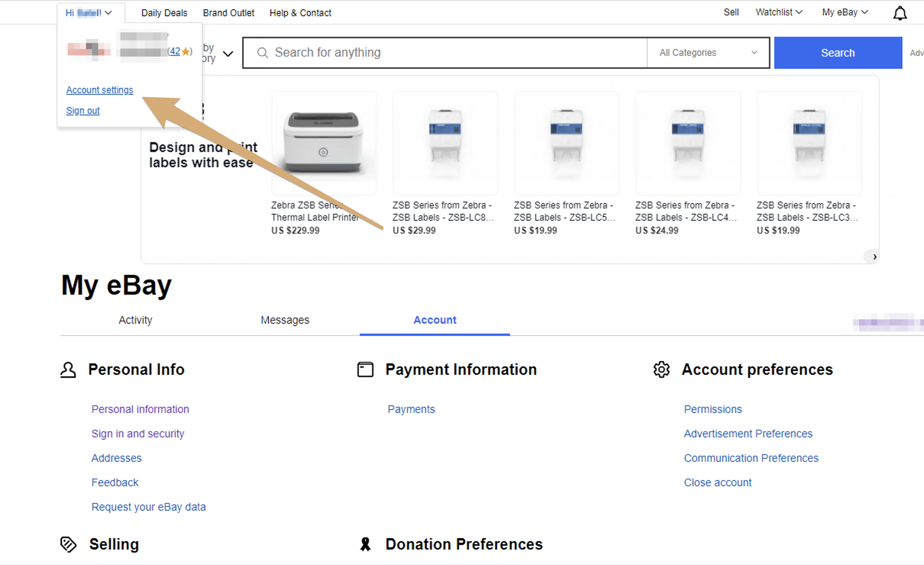Open the ZSB-LC5 labels thumbnail
The height and width of the screenshot is (565, 924).
(x=567, y=143)
